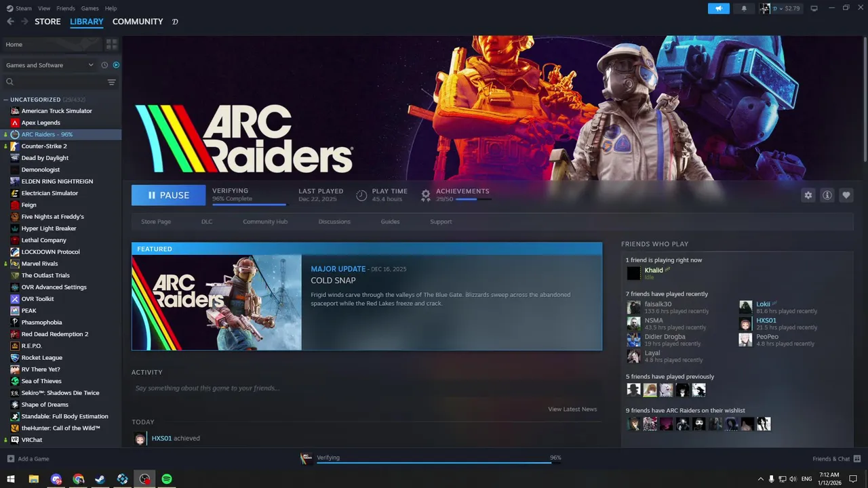Pause the ARC Raiders verification

click(x=168, y=195)
